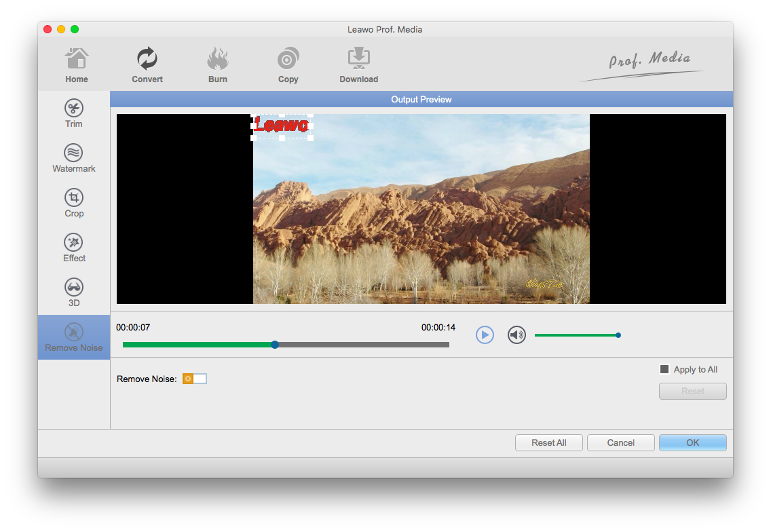
Task: Select the Remove Noise tab
Action: [x=74, y=337]
